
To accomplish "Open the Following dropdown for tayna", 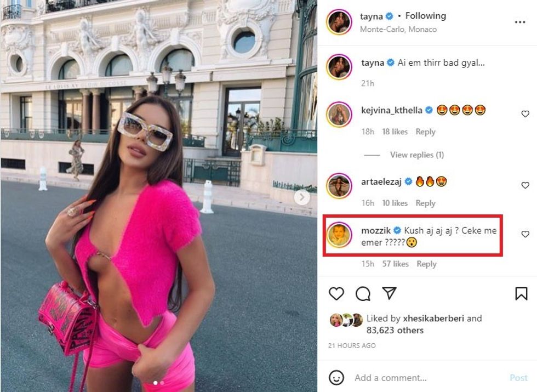I will (x=426, y=16).
